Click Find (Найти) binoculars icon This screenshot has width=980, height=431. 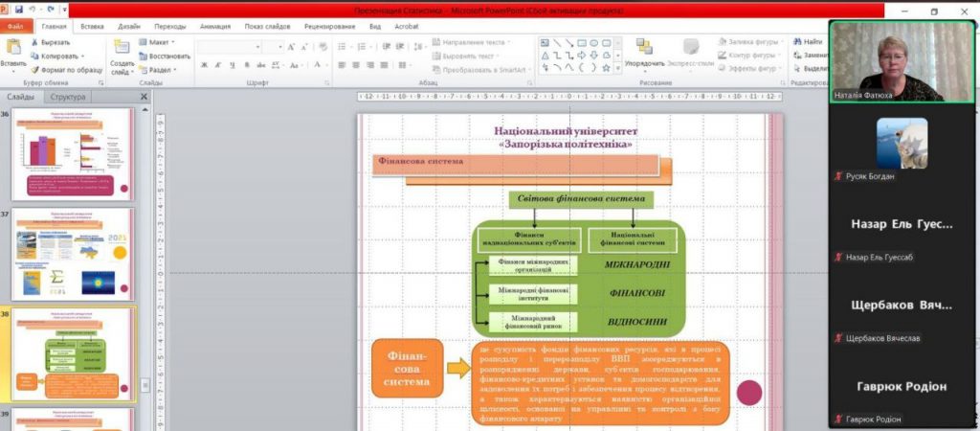click(796, 42)
